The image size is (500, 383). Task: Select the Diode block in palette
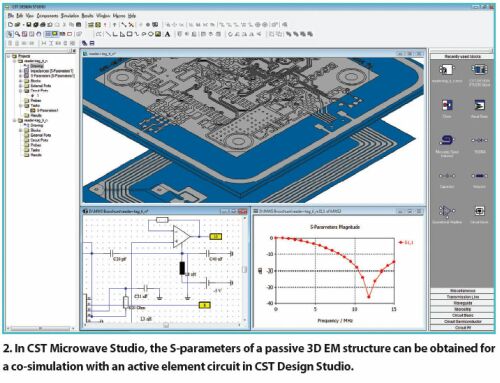(479, 140)
